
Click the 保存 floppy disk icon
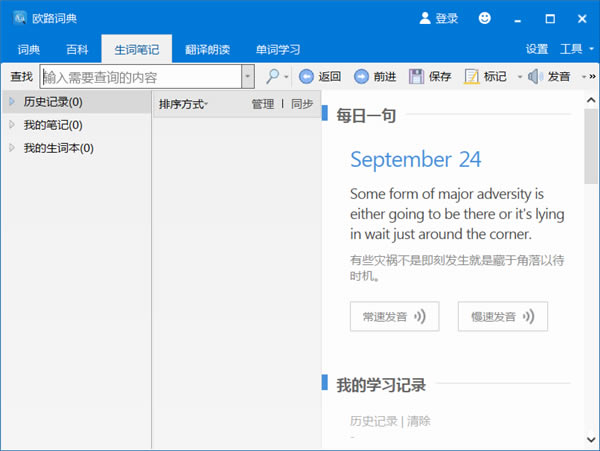tap(416, 77)
